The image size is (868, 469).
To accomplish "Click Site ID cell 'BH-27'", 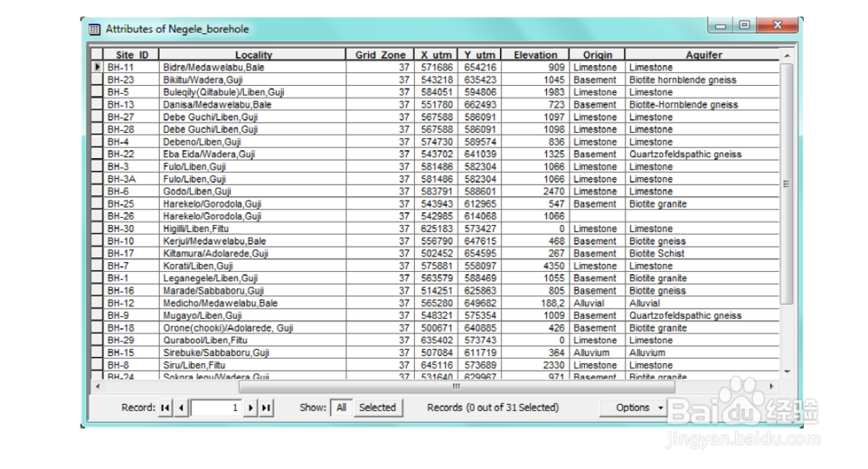I will click(131, 117).
